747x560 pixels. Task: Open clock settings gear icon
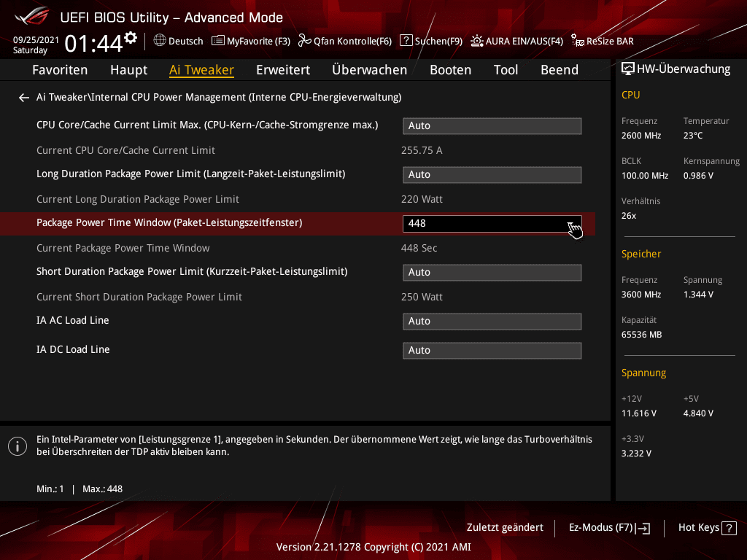click(x=131, y=38)
